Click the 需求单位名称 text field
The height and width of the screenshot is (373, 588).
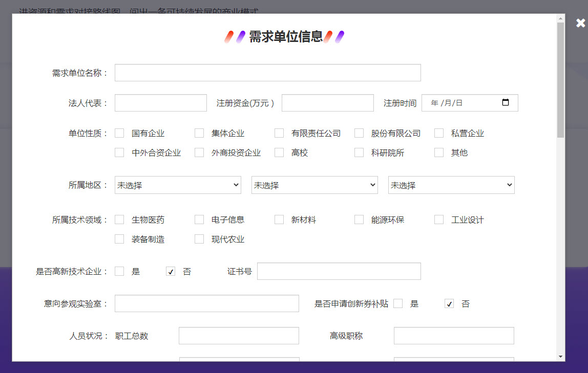coord(267,73)
